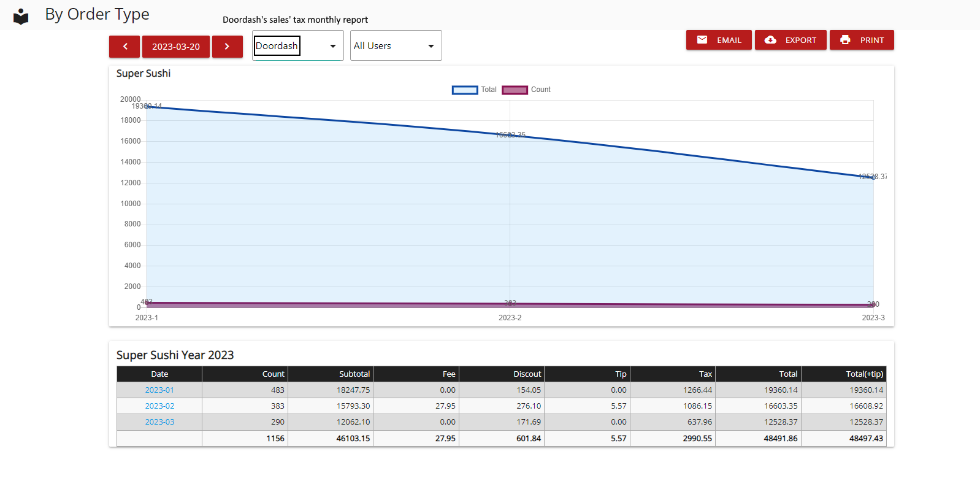Click the Tax column header
Image resolution: width=980 pixels, height=497 pixels.
point(705,374)
